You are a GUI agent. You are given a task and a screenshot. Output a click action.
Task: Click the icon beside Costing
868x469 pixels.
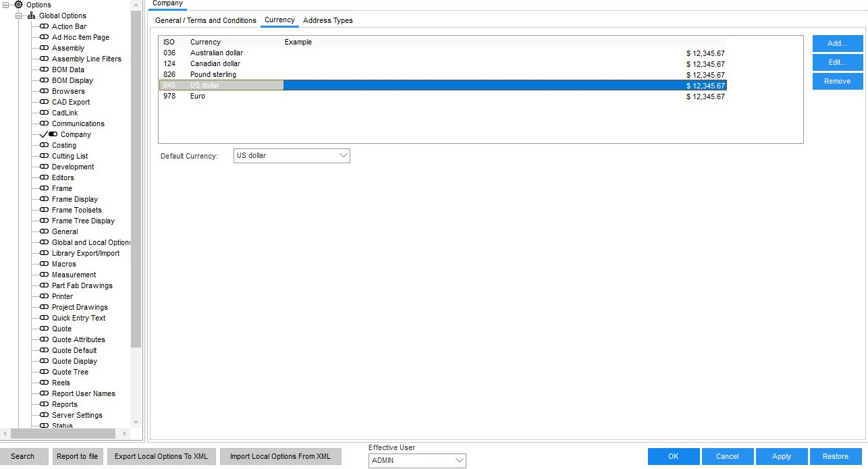click(45, 145)
